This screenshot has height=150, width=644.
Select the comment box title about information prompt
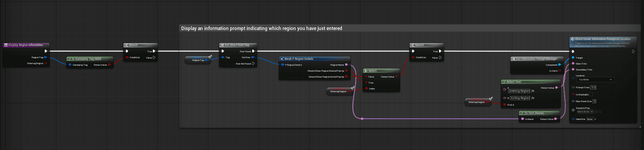tap(262, 28)
